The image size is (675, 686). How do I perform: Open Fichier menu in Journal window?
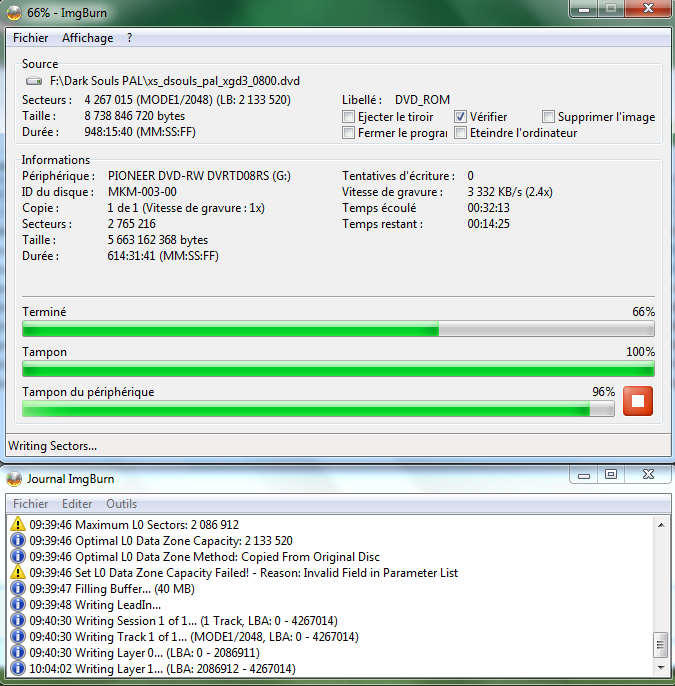click(31, 504)
